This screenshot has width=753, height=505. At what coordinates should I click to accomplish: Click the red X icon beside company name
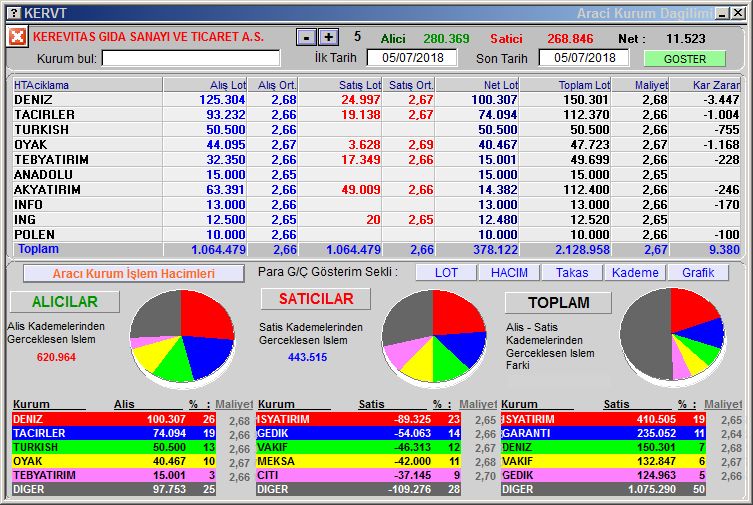tap(17, 36)
